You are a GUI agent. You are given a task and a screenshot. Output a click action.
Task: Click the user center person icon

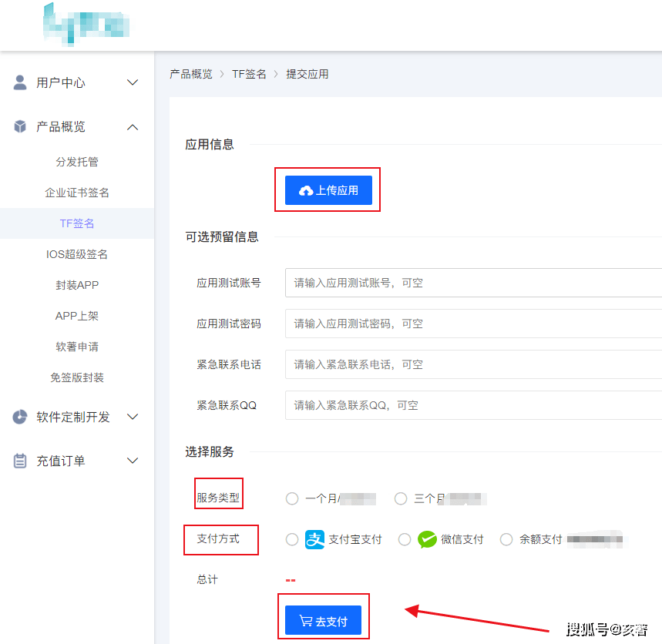[x=20, y=82]
